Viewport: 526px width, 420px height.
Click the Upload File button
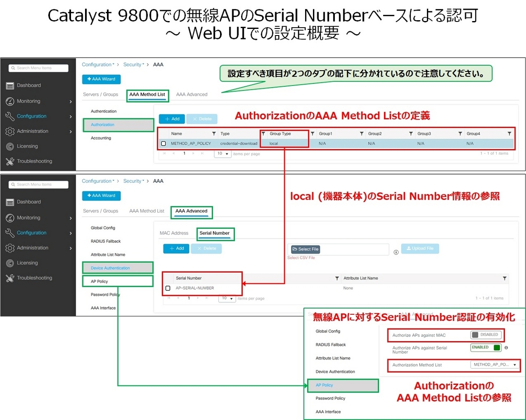[419, 249]
